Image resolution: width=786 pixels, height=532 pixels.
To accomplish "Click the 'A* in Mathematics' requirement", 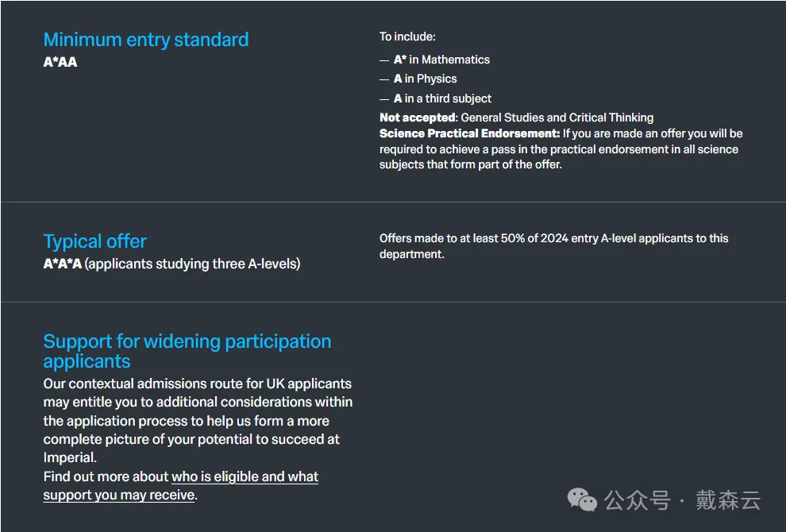I will tap(441, 60).
